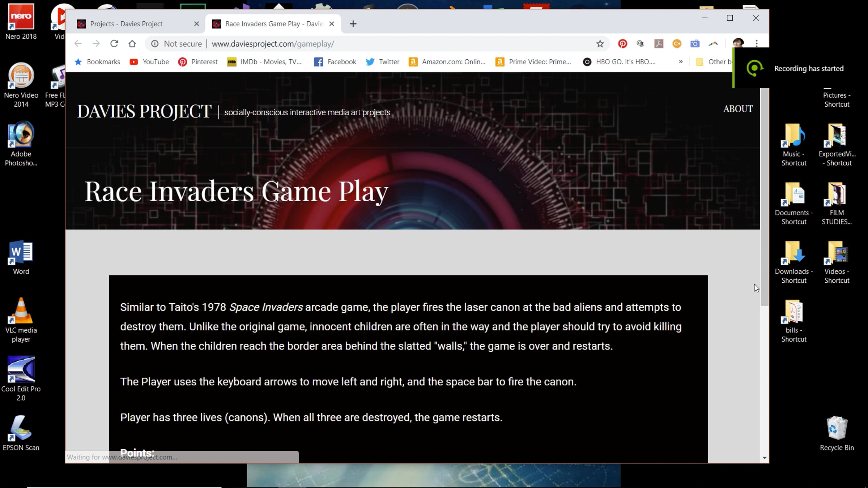
Task: Go to the browser home page icon
Action: [x=132, y=44]
